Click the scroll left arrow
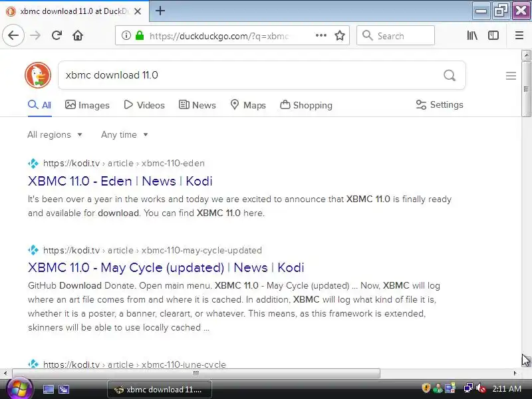The width and height of the screenshot is (532, 399). coord(5,373)
